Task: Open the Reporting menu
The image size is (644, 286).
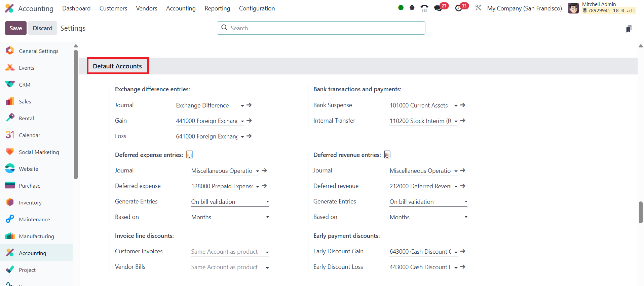Action: click(x=217, y=8)
